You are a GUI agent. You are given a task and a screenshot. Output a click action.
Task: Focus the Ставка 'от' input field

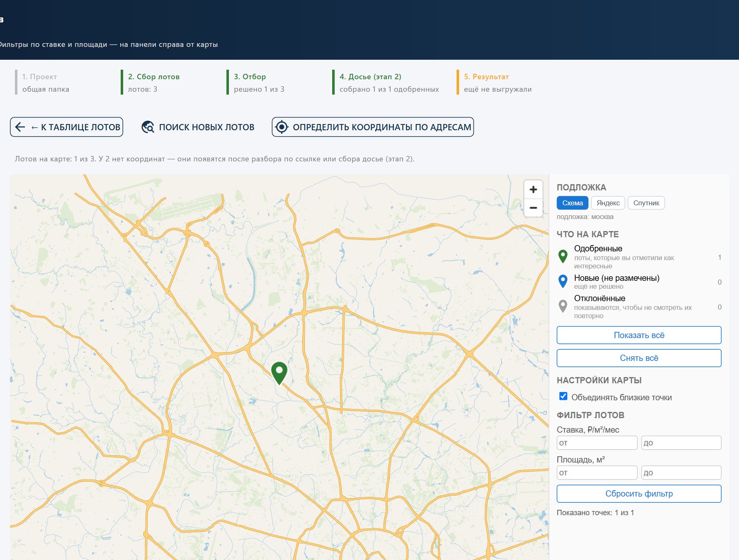coord(597,443)
